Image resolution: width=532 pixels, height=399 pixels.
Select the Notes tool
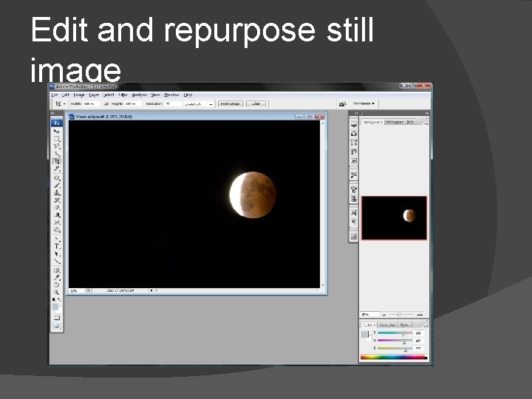pos(57,270)
